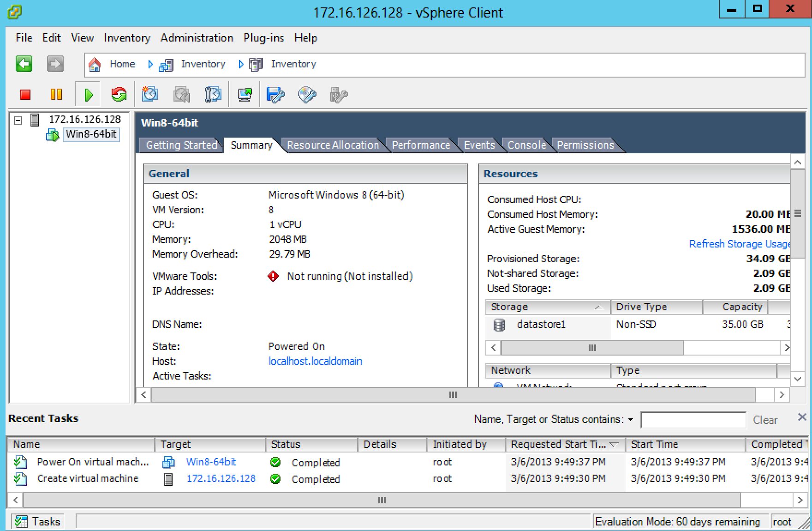
Task: Click the red Power Off toolbar icon
Action: coord(25,95)
